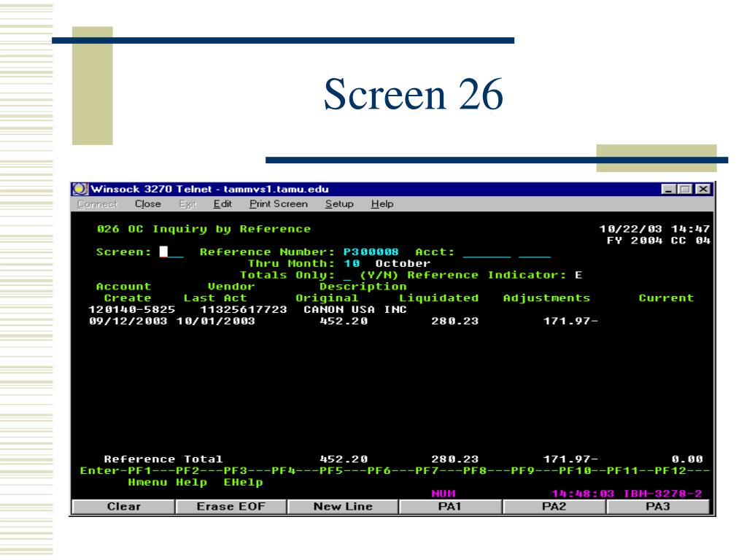Click the NUM status indicator

pos(444,494)
